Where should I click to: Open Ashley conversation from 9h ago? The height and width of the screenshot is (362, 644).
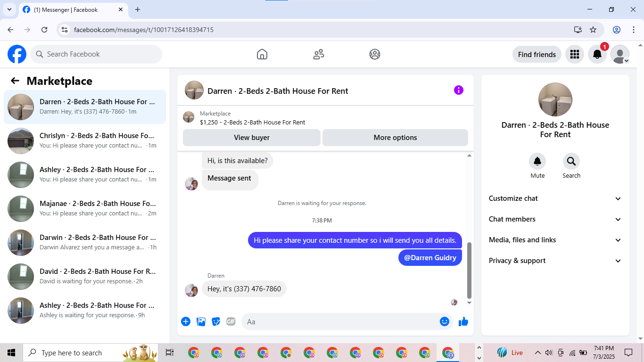click(x=85, y=311)
